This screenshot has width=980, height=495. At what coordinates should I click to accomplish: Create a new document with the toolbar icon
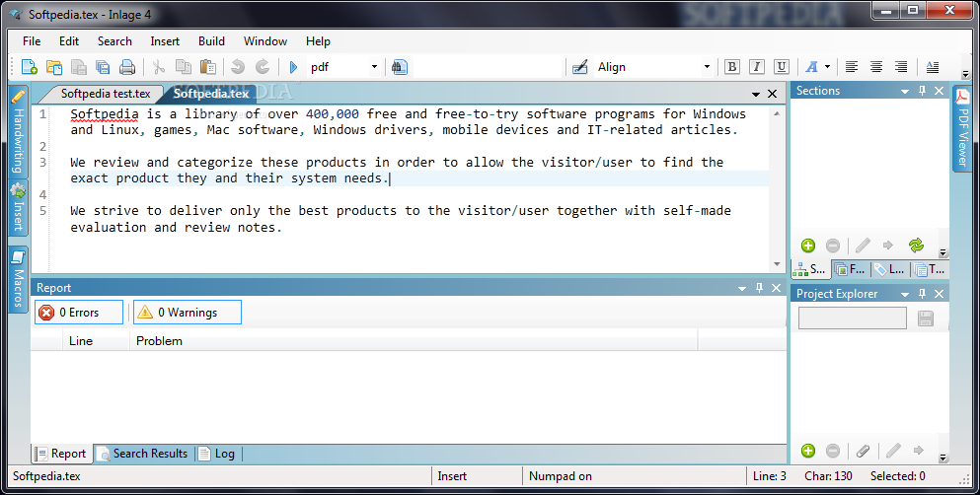30,67
